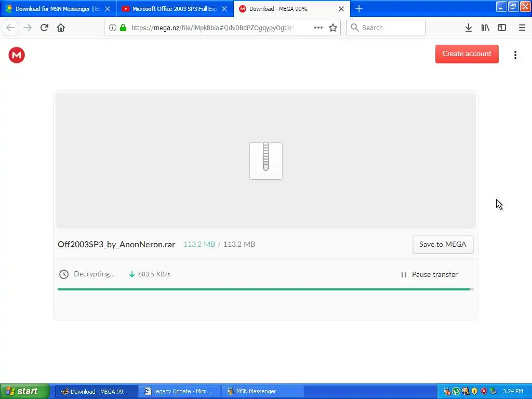Viewport: 532px width, 399px height.
Task: Open the Firefox hamburger menu
Action: (x=522, y=28)
